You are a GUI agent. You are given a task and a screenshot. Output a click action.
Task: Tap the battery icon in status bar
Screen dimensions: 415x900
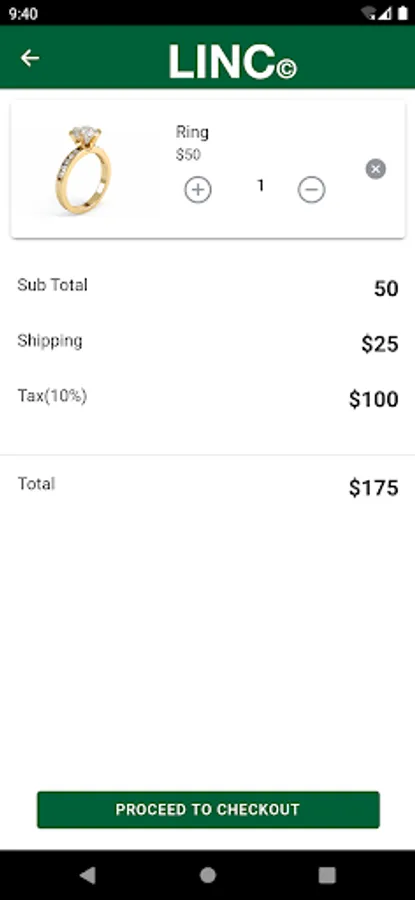tap(402, 13)
